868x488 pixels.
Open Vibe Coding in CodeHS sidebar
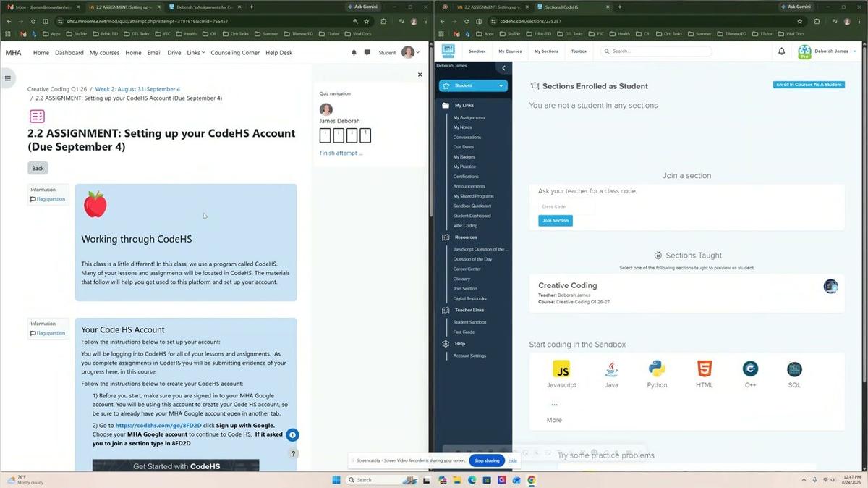click(465, 225)
